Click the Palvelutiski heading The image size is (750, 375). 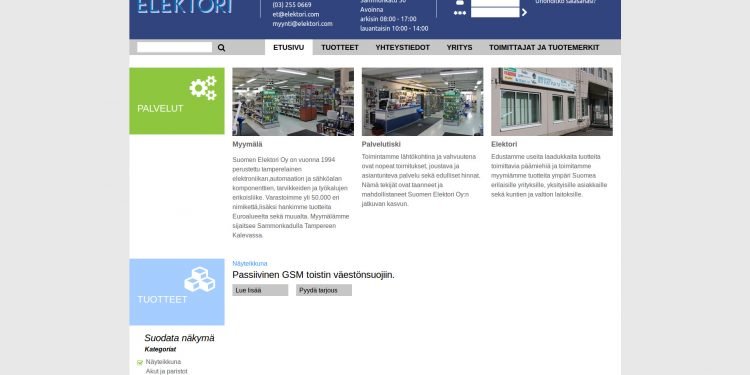tap(381, 144)
